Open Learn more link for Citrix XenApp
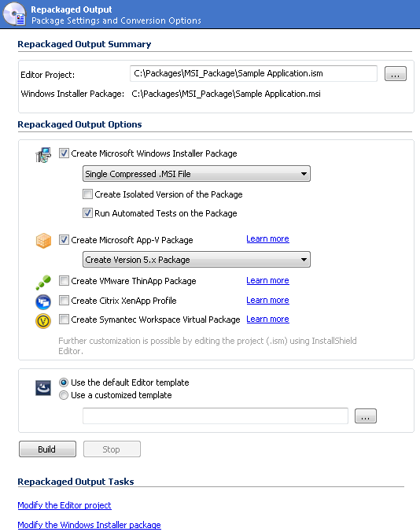The height and width of the screenshot is (532, 420). [267, 301]
